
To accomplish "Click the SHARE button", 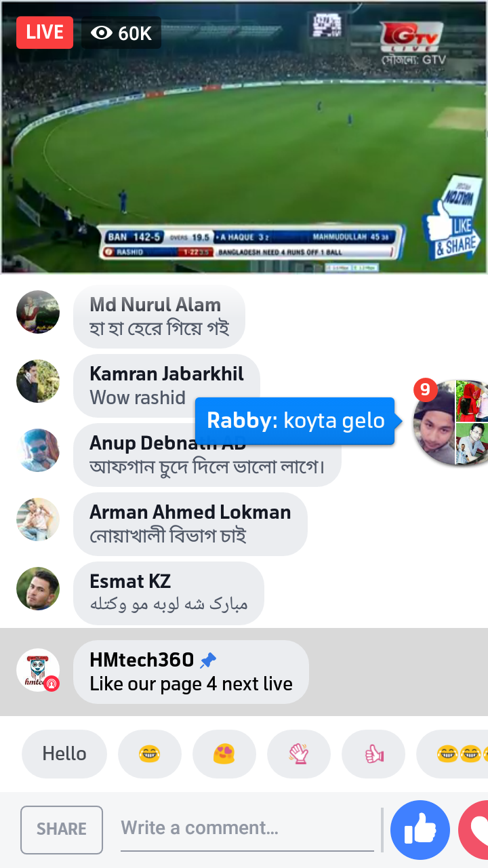I will click(x=62, y=829).
